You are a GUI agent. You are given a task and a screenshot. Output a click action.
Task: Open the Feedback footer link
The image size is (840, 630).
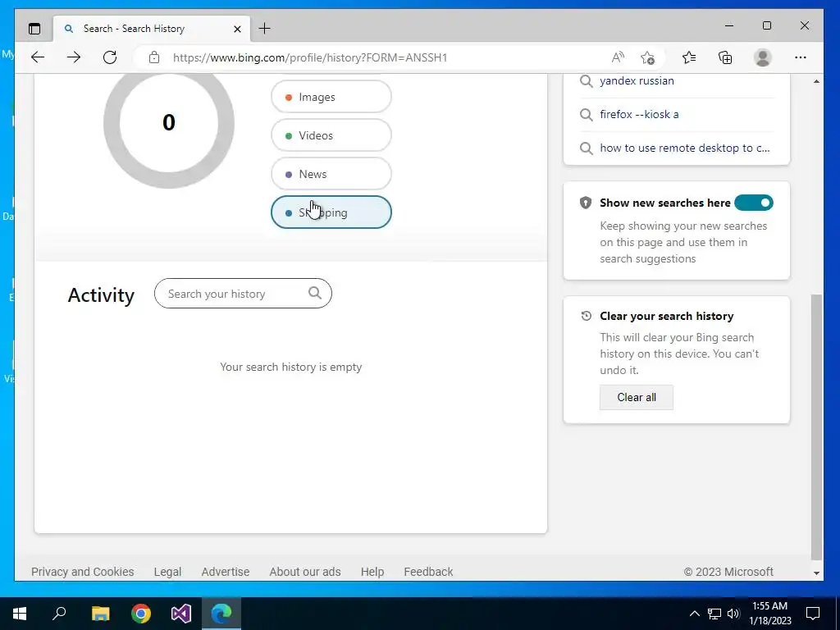(x=428, y=572)
